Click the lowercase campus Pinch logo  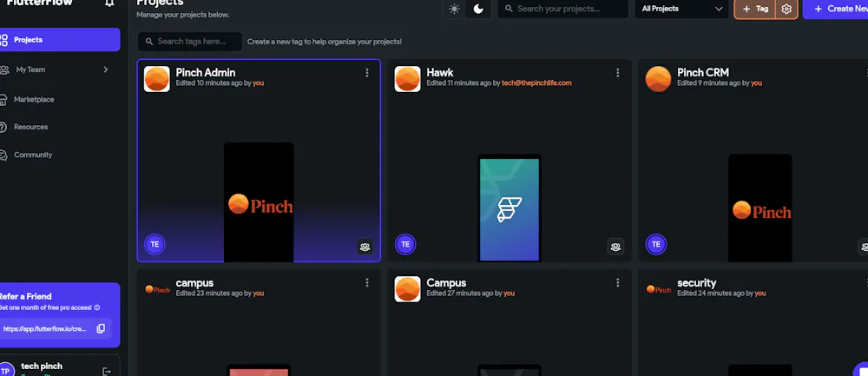point(157,289)
